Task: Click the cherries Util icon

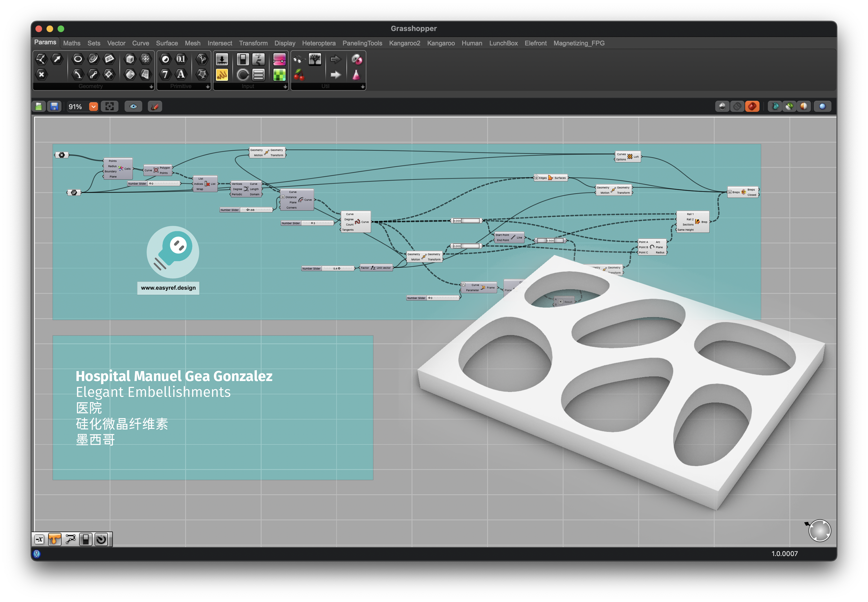Action: click(x=299, y=75)
